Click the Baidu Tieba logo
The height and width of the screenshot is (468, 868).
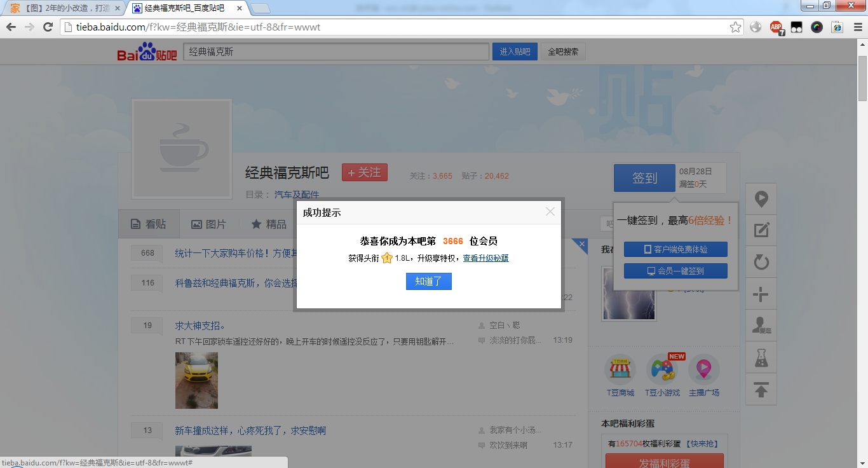(x=147, y=52)
